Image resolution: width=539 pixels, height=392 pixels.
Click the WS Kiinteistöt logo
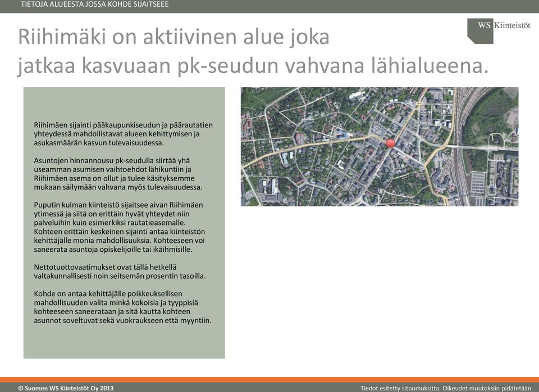499,31
